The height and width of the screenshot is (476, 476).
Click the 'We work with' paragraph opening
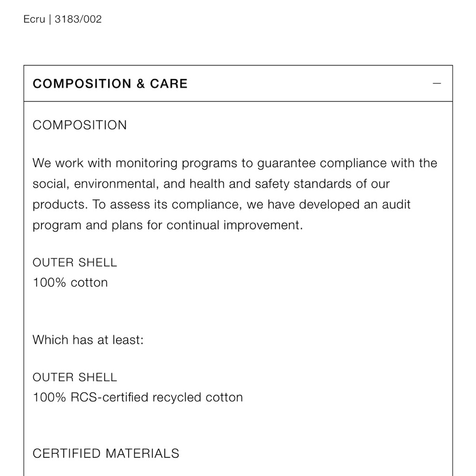click(72, 163)
